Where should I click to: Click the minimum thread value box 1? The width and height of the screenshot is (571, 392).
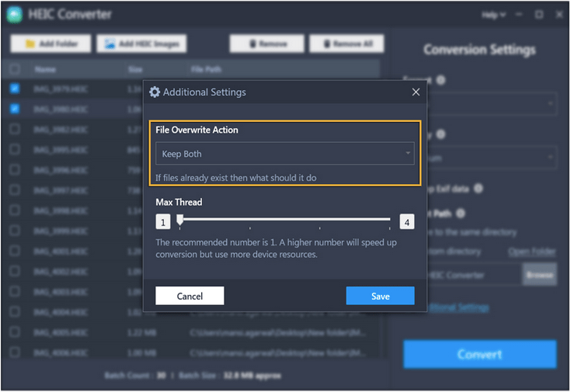[163, 222]
